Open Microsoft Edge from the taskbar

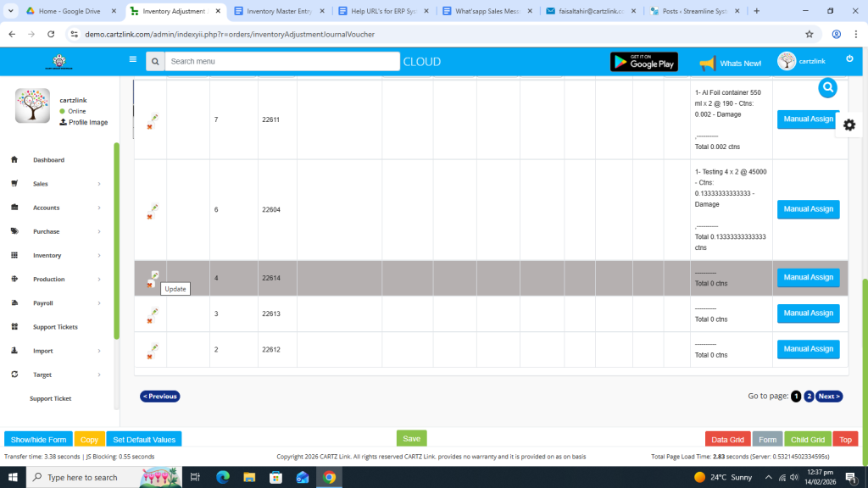click(223, 478)
